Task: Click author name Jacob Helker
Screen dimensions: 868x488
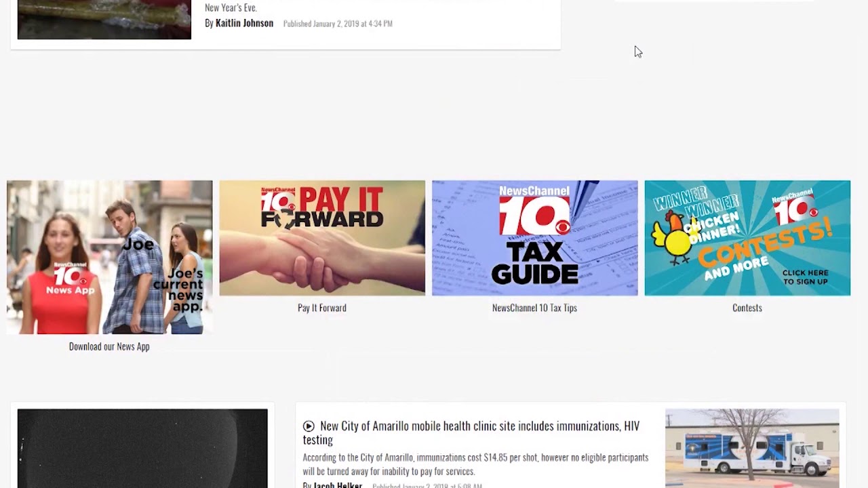Action: [338, 485]
